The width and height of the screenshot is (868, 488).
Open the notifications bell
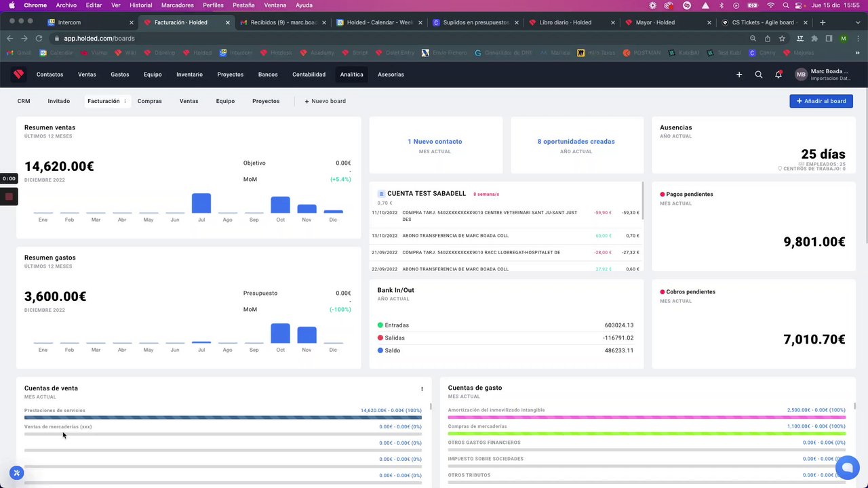coord(778,75)
